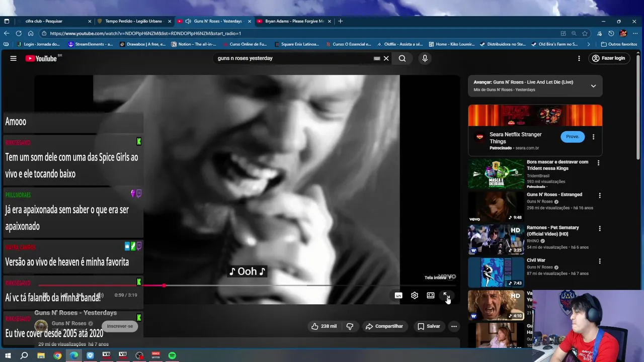The width and height of the screenshot is (644, 362).
Task: Open options for the Civil War video
Action: 599,261
